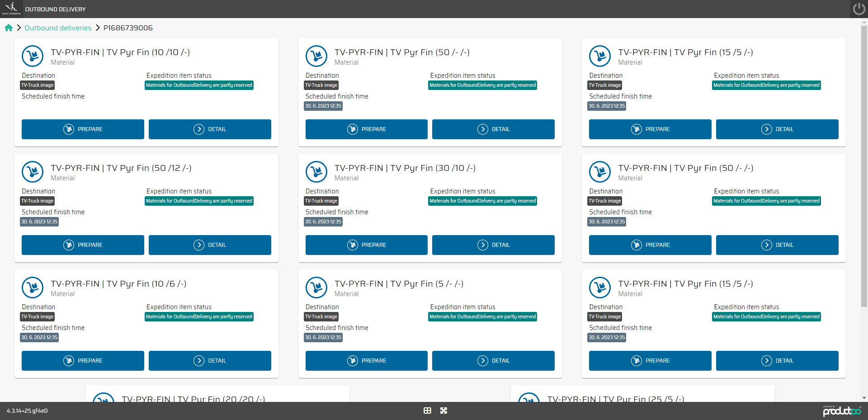Select P1686739006 breadcrumb item
The width and height of the screenshot is (868, 420).
point(128,28)
